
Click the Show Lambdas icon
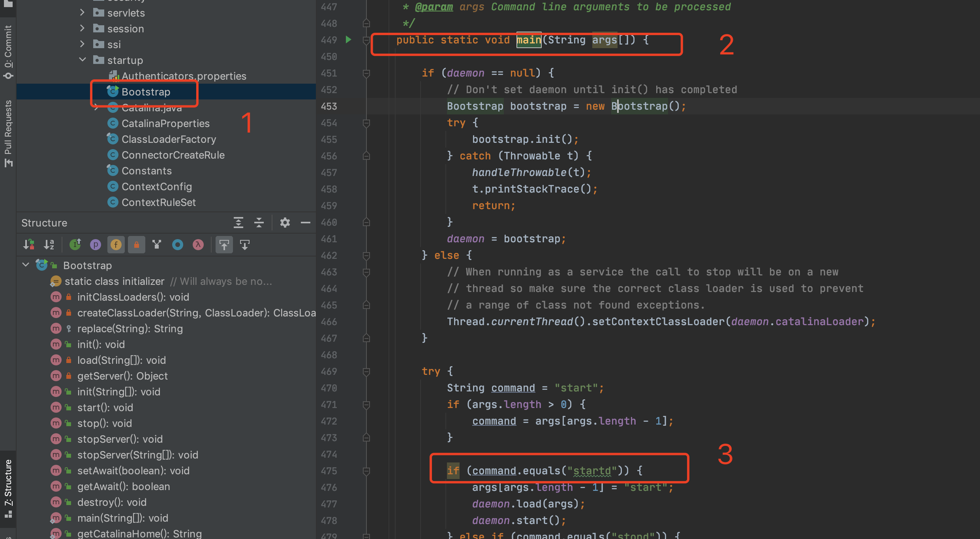(x=198, y=245)
